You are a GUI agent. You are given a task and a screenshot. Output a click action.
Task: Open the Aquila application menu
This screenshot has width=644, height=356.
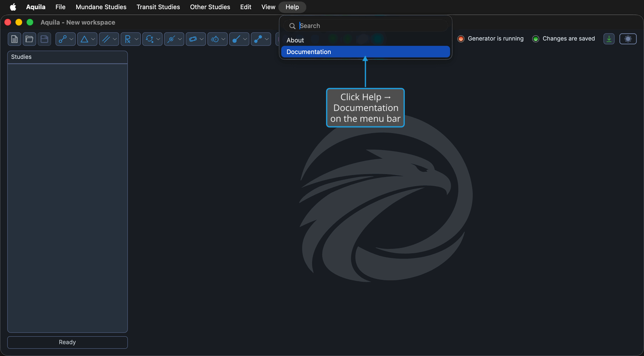(x=36, y=7)
